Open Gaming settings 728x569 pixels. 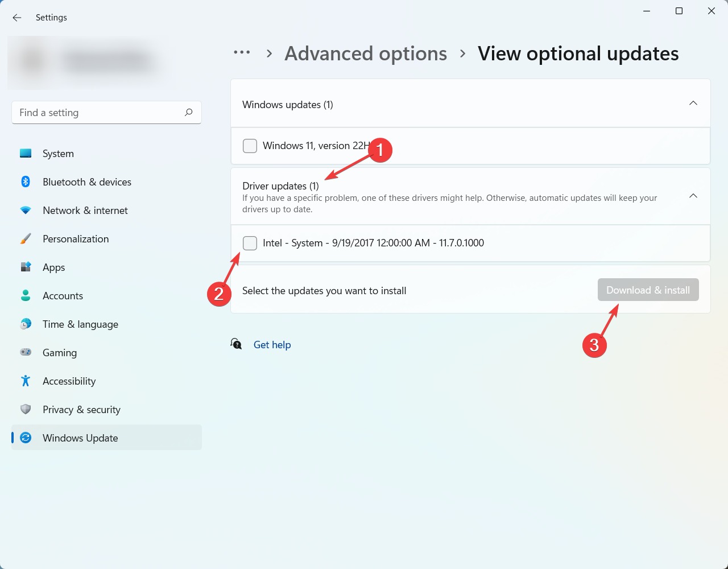click(x=107, y=353)
